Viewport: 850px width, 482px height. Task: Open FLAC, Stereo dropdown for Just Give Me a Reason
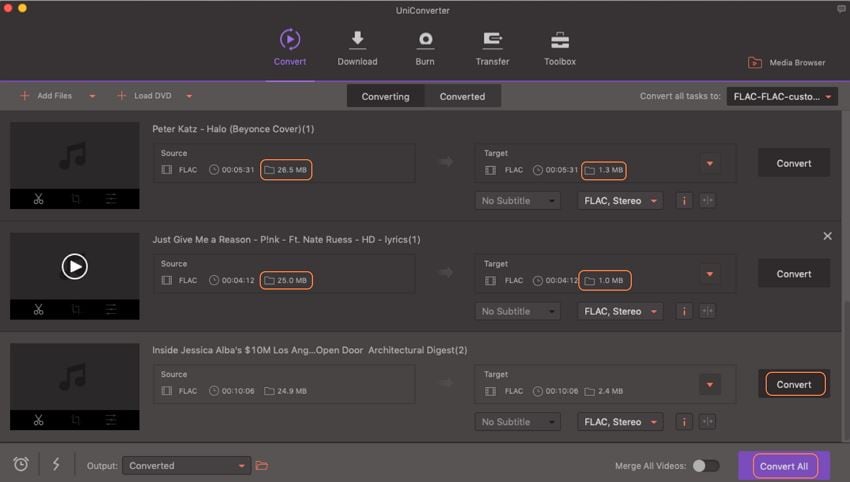[x=620, y=311]
